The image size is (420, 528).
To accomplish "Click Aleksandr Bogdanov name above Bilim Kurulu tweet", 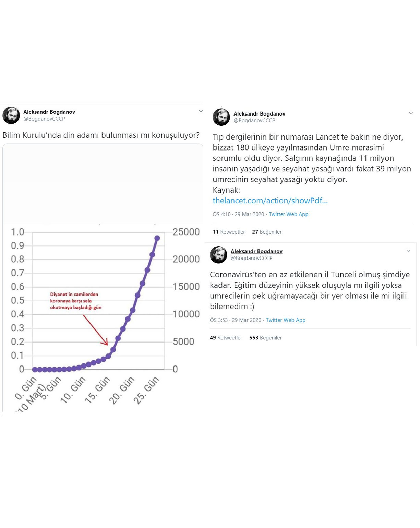I will (49, 112).
